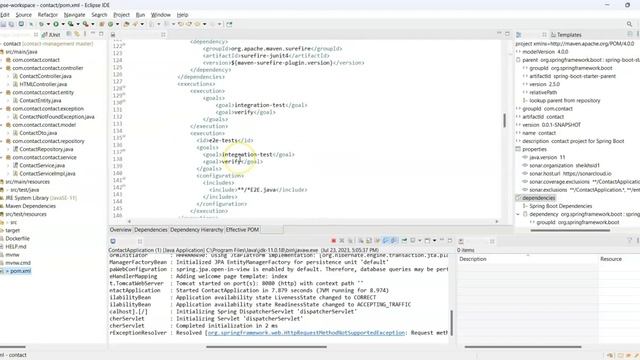Open the Open Console dropdown arrow
The image size is (640, 360).
tap(434, 241)
